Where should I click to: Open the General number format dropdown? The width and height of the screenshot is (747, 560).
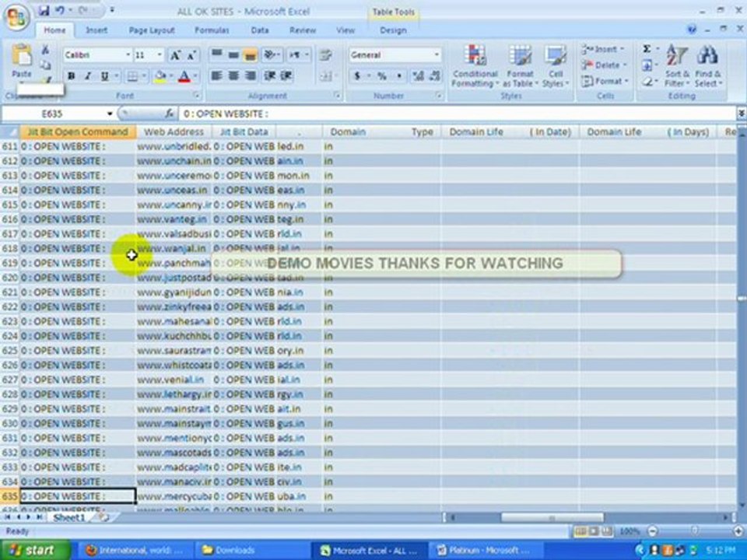437,54
